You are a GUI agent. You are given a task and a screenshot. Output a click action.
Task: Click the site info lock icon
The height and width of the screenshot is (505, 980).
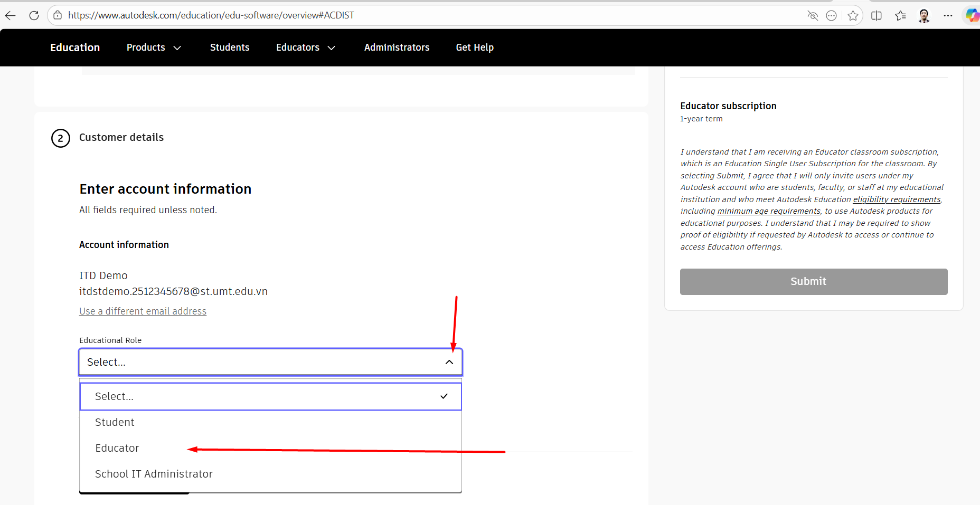click(58, 15)
